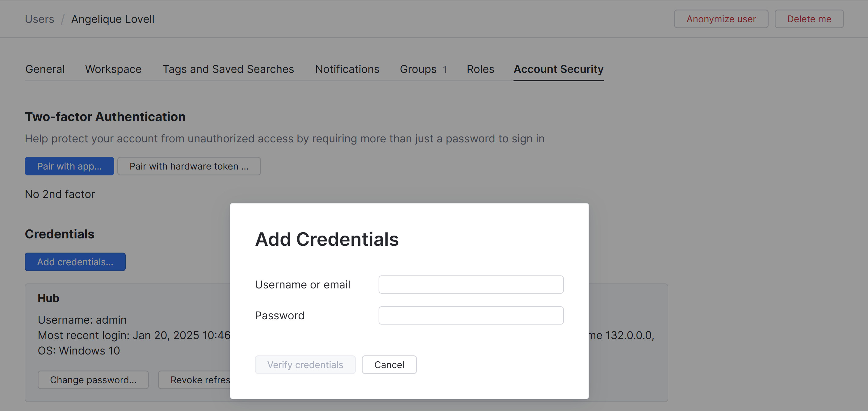Open the Add credentials dialog

(75, 262)
